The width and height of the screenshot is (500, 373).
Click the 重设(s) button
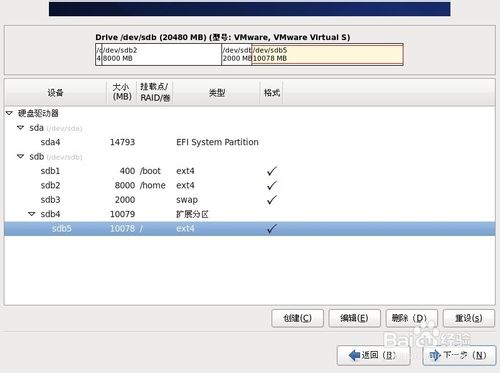469,318
